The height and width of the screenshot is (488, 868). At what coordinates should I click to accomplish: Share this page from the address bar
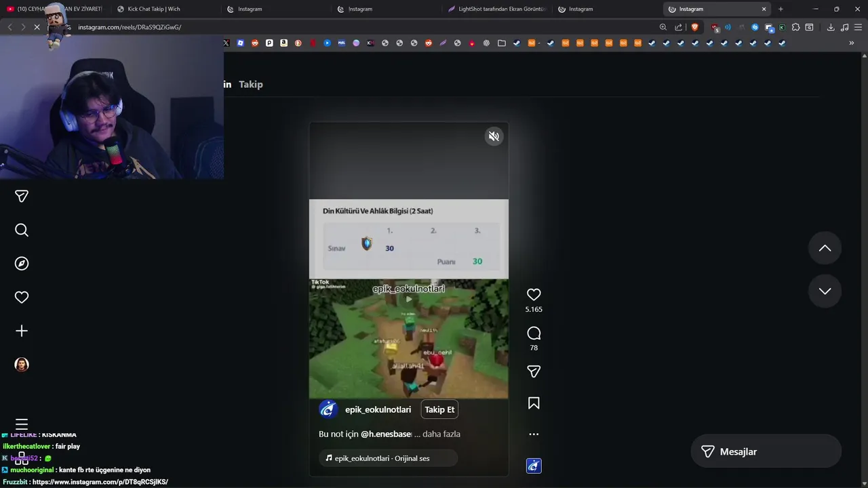(x=679, y=27)
